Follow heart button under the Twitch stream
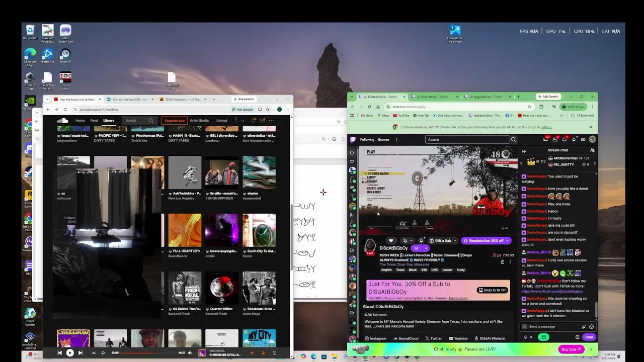Screen dimensions: 644x362 click(391, 241)
